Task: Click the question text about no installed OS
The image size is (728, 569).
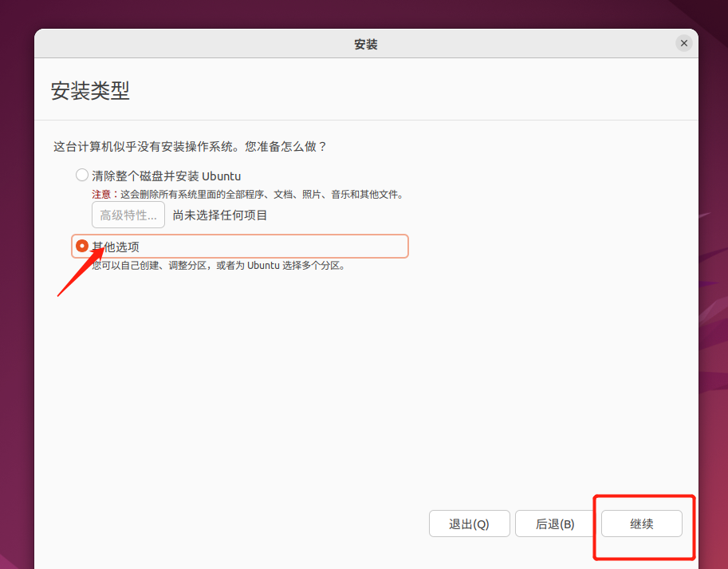Action: 190,147
